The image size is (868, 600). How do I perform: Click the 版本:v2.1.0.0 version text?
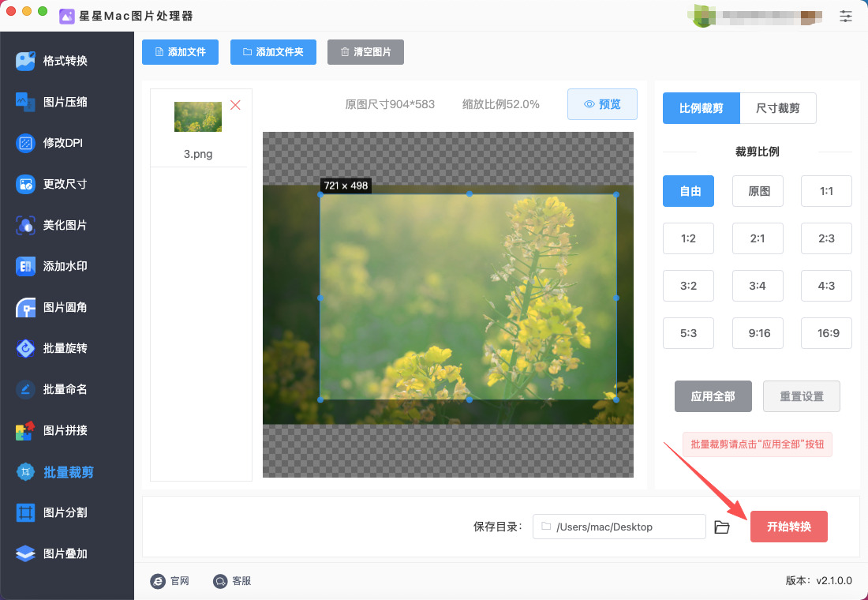coord(819,580)
